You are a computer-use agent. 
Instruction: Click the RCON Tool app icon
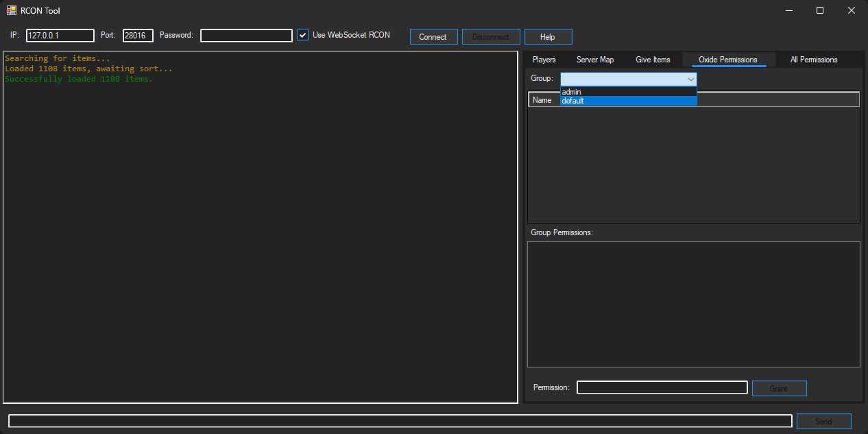[x=12, y=10]
